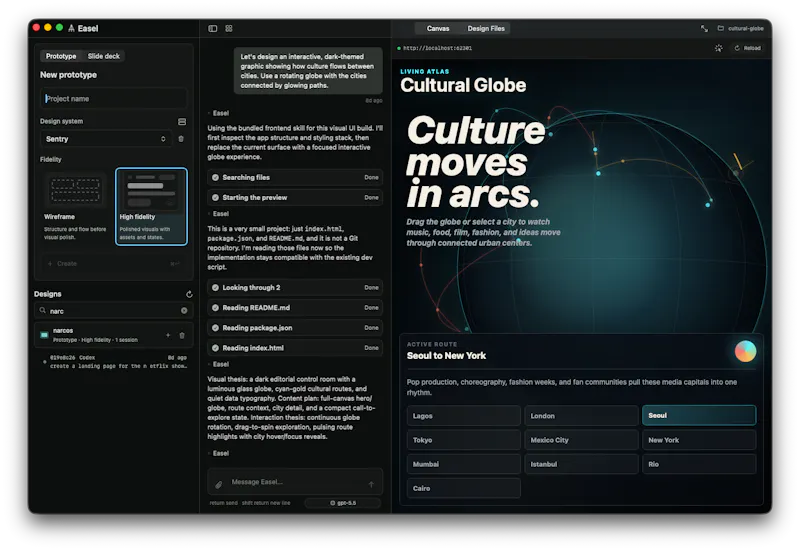Delete the Sentry design system
The image size is (800, 551).
pos(181,139)
